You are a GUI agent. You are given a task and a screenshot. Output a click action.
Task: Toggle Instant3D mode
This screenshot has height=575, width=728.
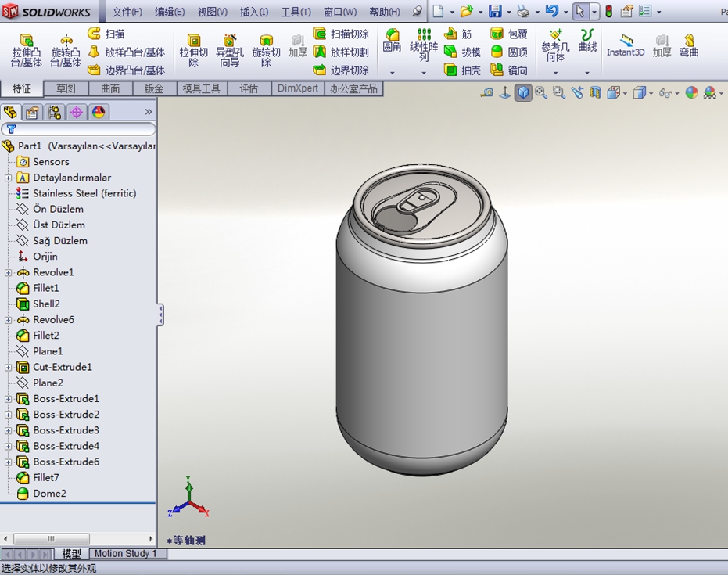(x=626, y=45)
